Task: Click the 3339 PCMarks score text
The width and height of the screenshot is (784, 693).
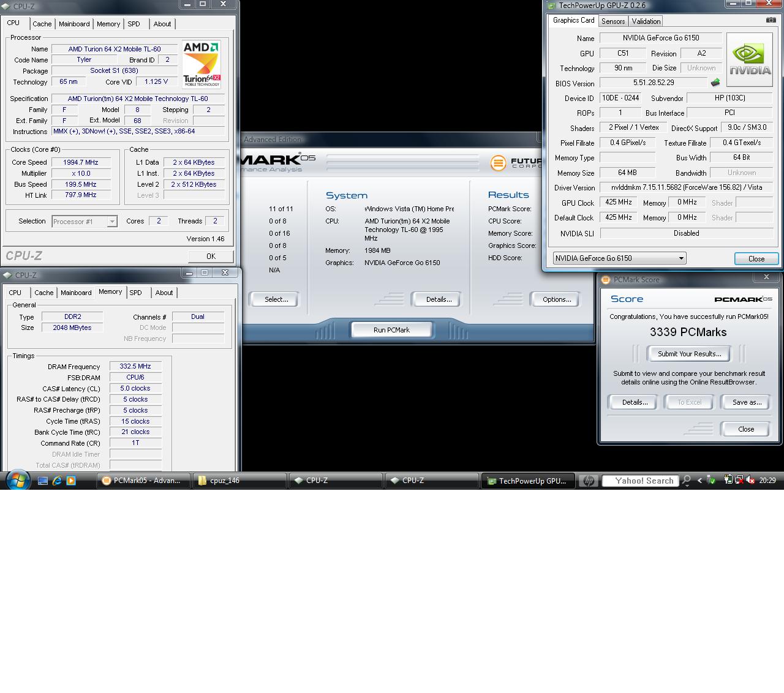Action: pyautogui.click(x=688, y=332)
